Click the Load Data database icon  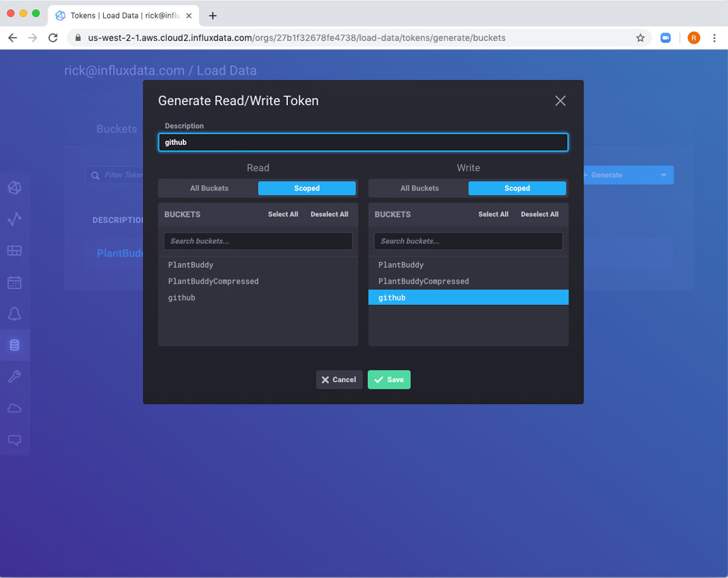pos(15,345)
